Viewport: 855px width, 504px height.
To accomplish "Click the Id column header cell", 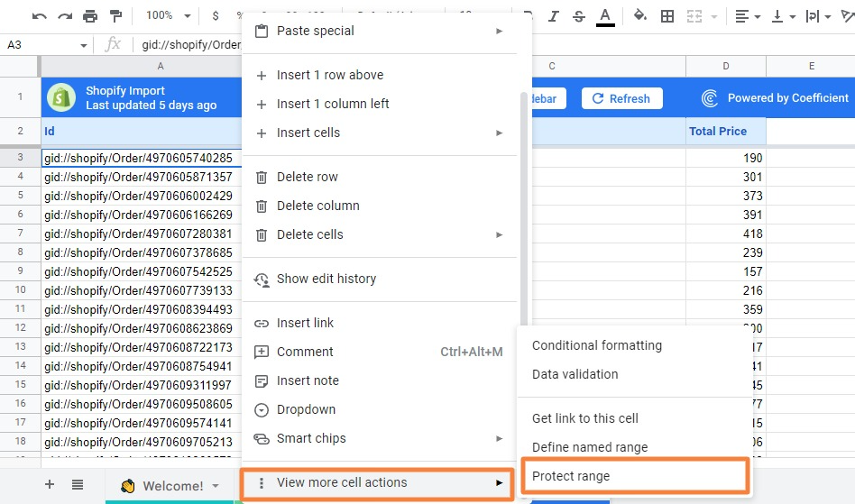I will [x=142, y=132].
